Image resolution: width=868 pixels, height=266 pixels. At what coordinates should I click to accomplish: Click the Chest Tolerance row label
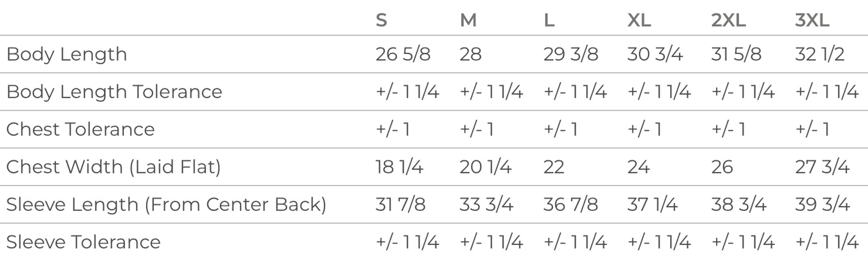pyautogui.click(x=80, y=130)
